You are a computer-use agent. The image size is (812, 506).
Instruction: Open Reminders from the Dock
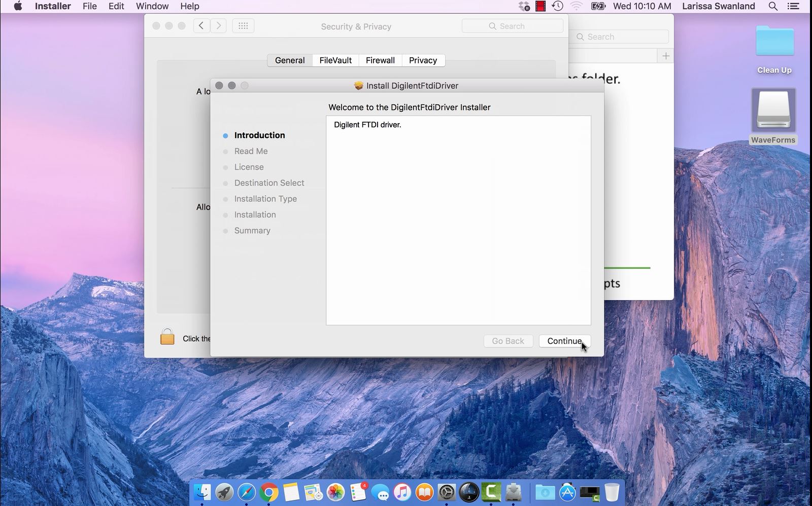358,492
